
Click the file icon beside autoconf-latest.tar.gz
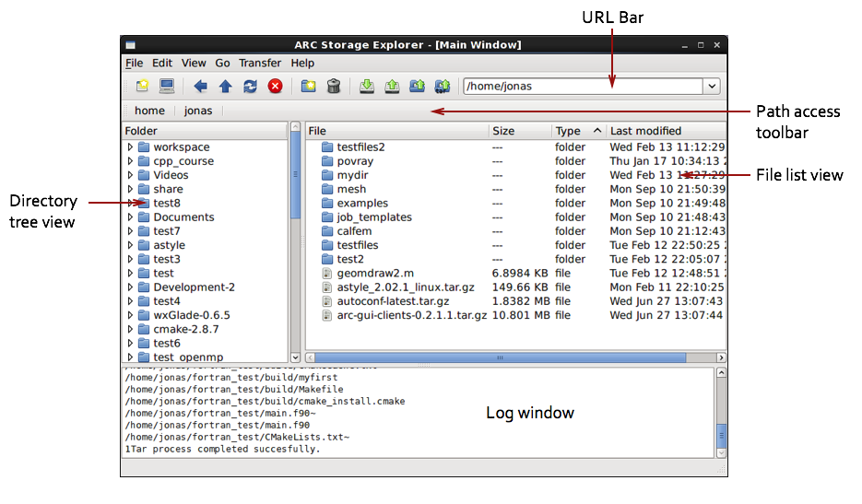[327, 301]
